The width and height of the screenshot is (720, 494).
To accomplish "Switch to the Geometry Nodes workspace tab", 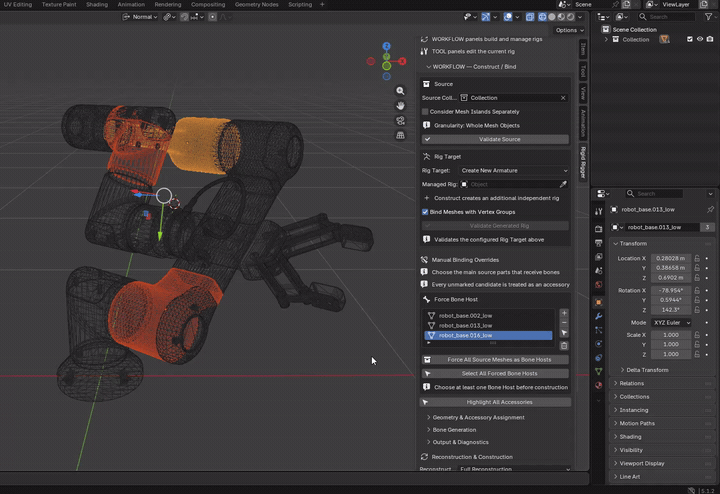I will click(256, 5).
